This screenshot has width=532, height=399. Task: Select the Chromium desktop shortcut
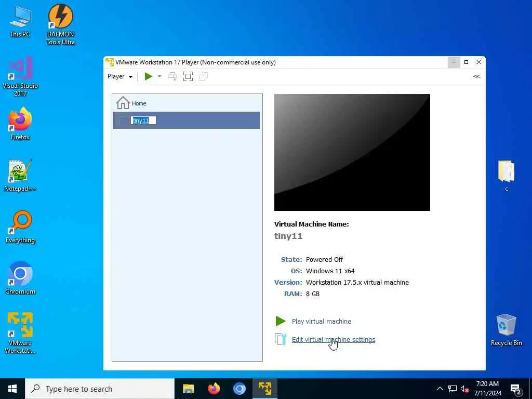(x=20, y=278)
